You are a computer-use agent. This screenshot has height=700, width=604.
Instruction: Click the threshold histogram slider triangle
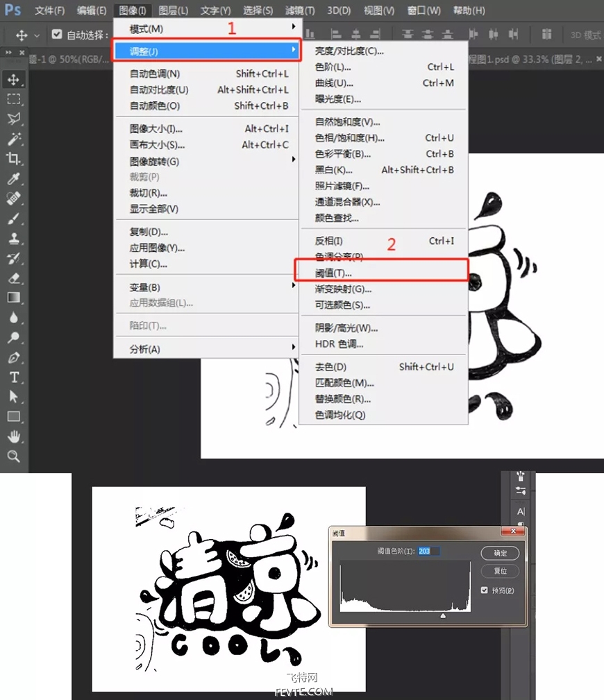(x=443, y=615)
